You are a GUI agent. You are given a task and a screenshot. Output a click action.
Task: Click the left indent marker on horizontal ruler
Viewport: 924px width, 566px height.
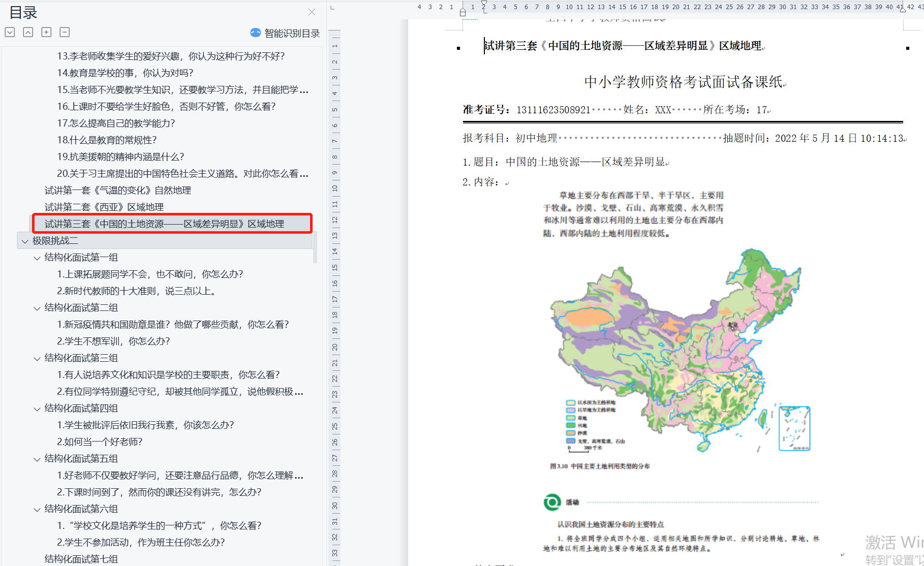(x=463, y=11)
